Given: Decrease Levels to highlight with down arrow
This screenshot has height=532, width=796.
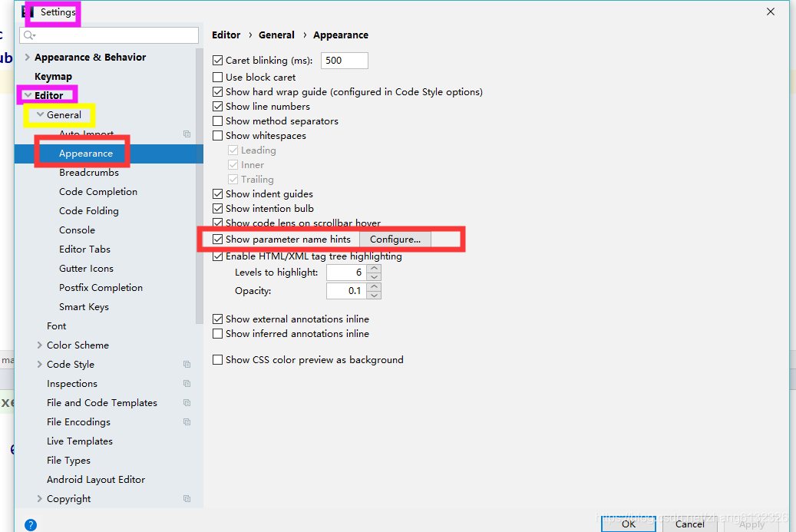Looking at the screenshot, I should (374, 276).
